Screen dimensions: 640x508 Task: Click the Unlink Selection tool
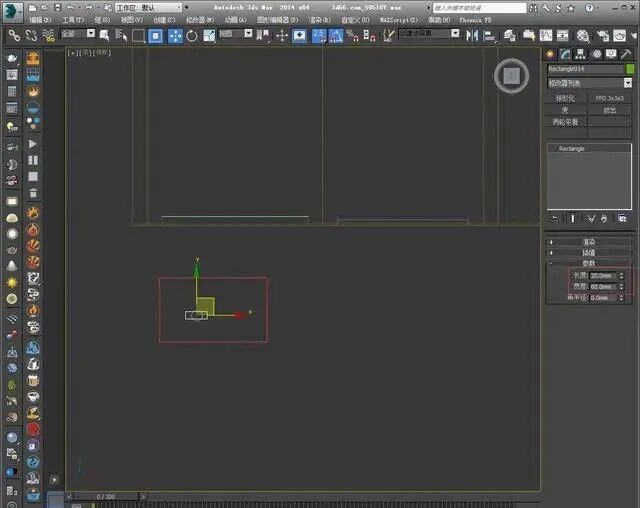coord(31,36)
